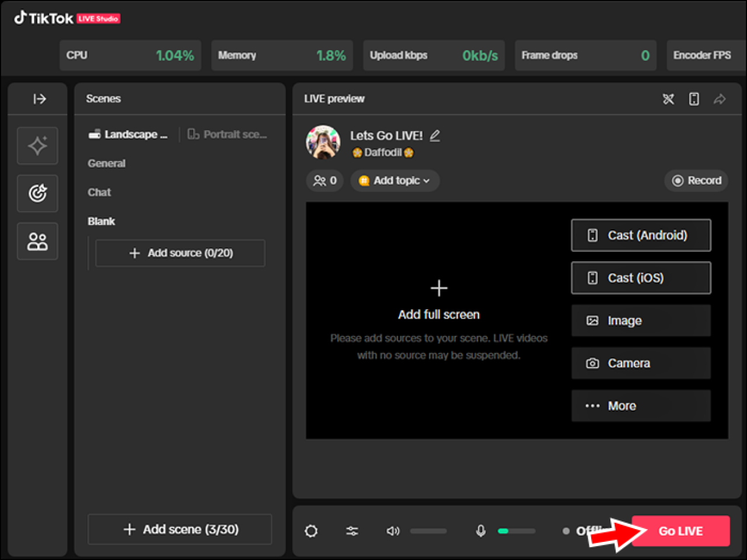Click the speaker volume icon
Viewport: 747px width, 560px height.
393,531
